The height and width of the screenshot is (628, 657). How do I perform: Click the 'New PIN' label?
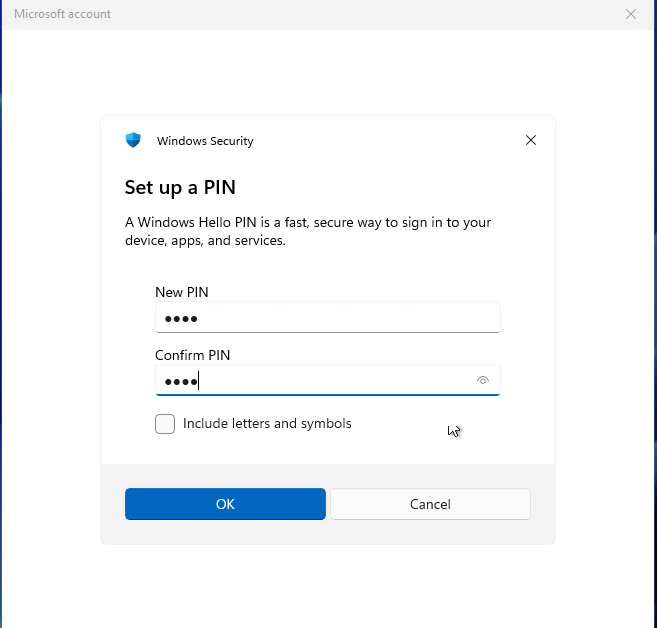[181, 292]
